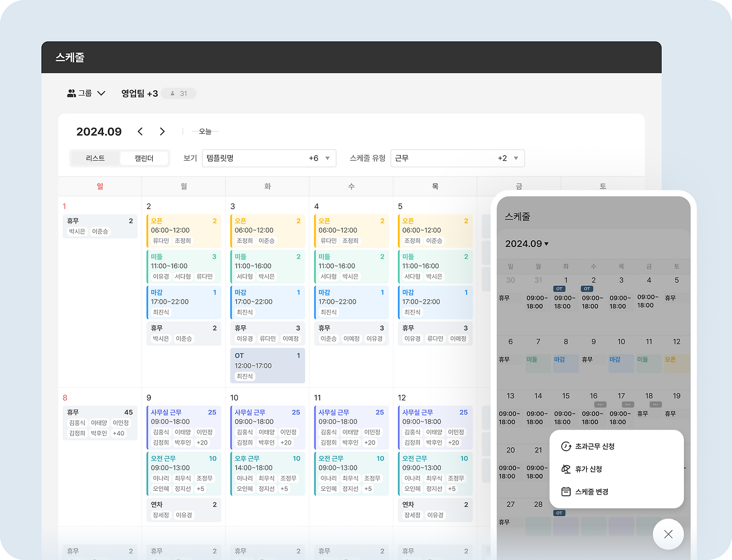Click the date number 11 in desktop calendar

click(317, 398)
